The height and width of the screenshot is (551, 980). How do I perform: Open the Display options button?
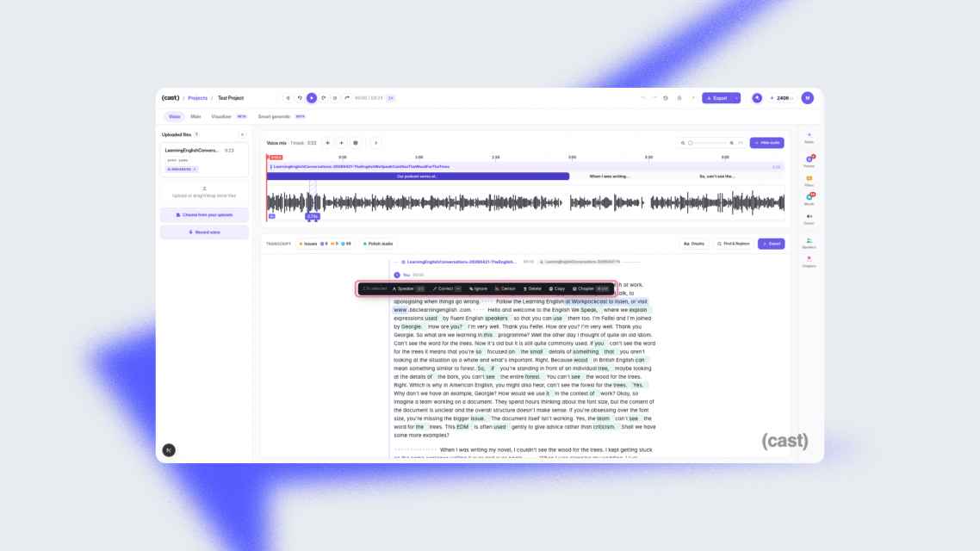(694, 244)
